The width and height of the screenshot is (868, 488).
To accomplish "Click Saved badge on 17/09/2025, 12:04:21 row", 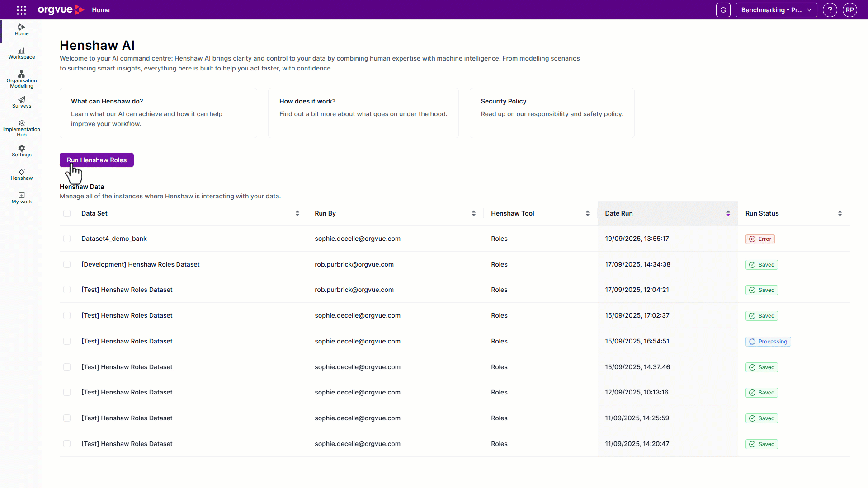I will click(x=762, y=290).
